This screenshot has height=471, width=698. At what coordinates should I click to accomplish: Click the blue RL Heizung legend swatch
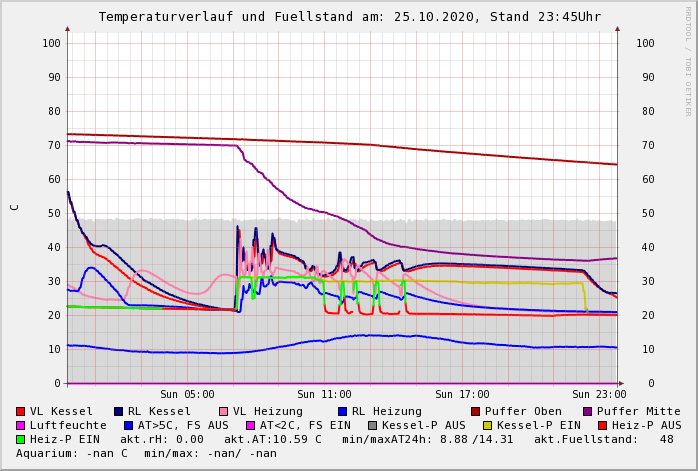click(343, 411)
